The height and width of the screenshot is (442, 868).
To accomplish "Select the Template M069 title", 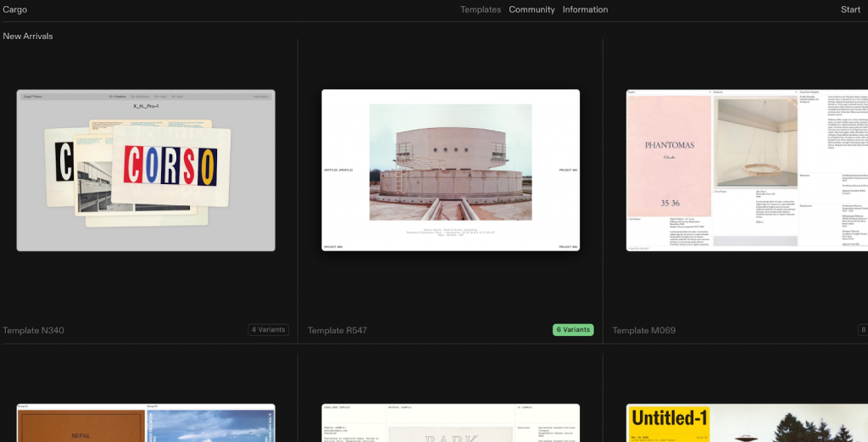I will [644, 330].
